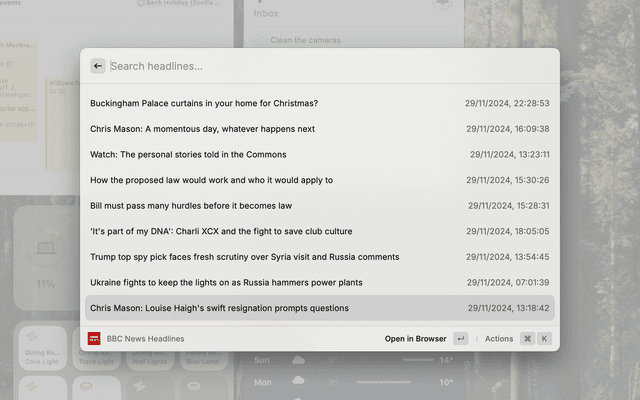640x400 pixels.
Task: Select the Buckingham Palace curtains headline
Action: click(x=320, y=103)
